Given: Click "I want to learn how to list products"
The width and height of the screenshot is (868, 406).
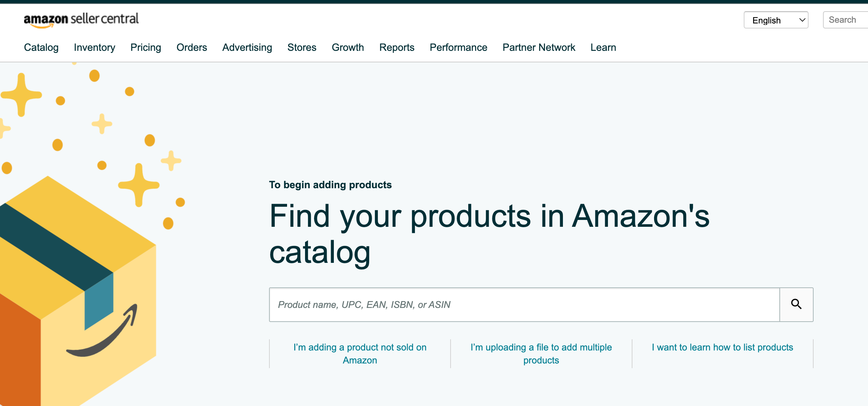Looking at the screenshot, I should [722, 347].
